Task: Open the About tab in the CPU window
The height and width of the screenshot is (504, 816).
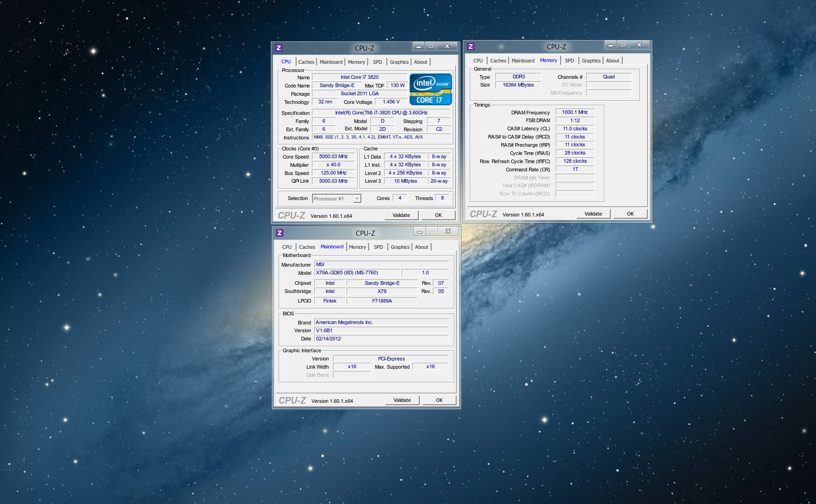Action: pos(421,62)
